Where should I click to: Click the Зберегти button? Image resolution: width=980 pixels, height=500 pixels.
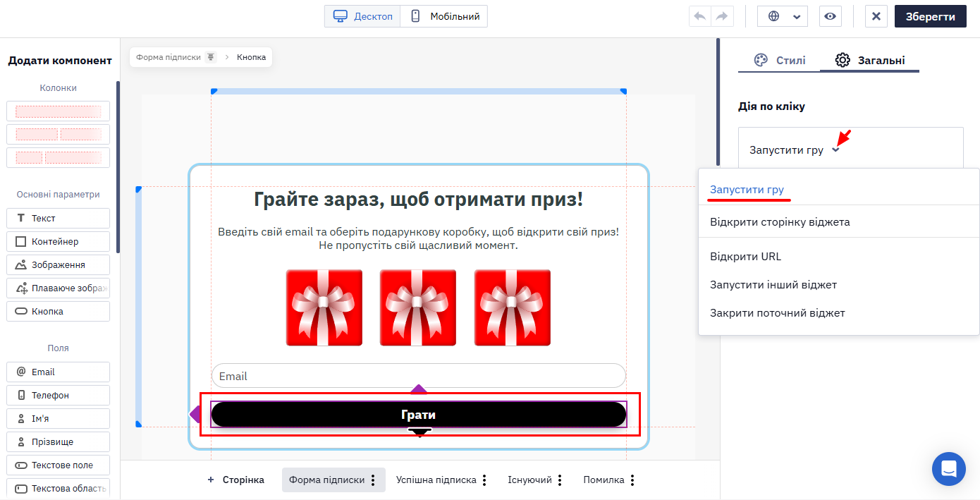pyautogui.click(x=931, y=16)
